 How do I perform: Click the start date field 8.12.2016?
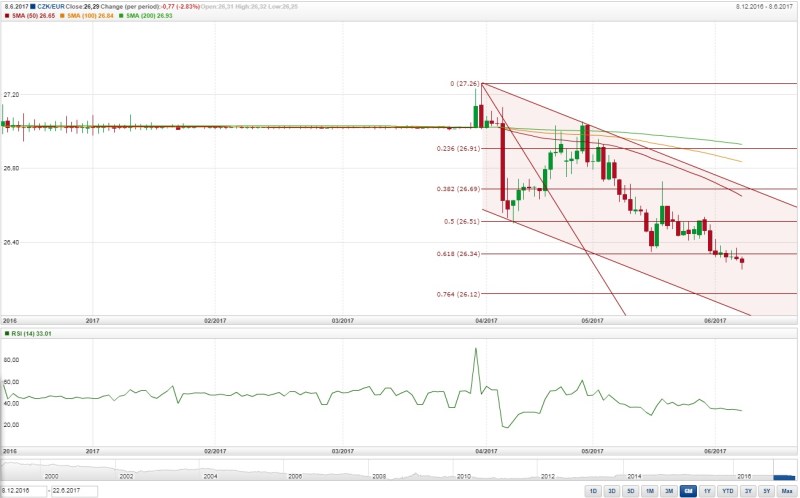click(24, 491)
